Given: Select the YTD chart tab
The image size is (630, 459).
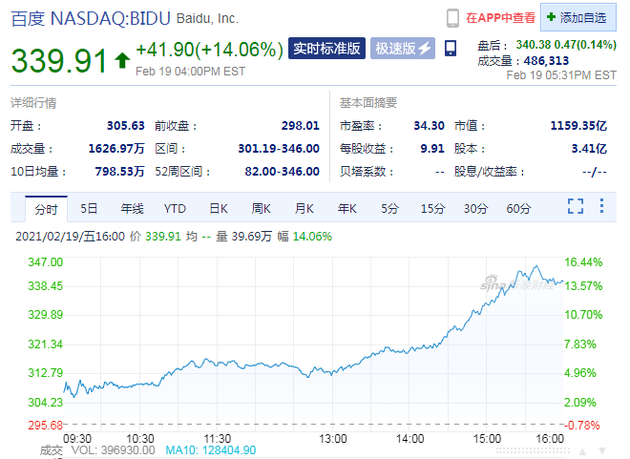Looking at the screenshot, I should 175,209.
